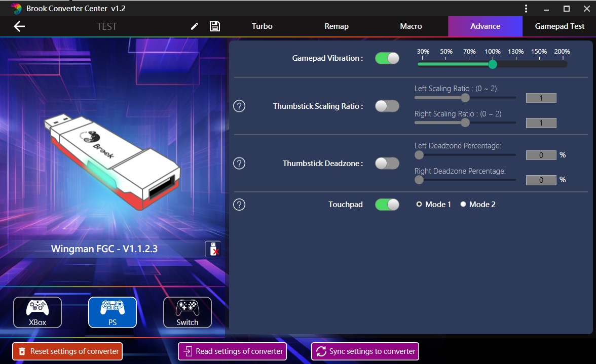Viewport: 596px width, 364px height.
Task: Open the Macro tab
Action: point(411,26)
